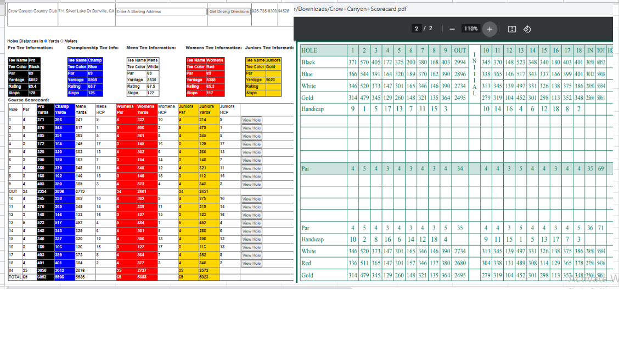
Task: Open View Hole for hole 7
Action: [x=251, y=168]
